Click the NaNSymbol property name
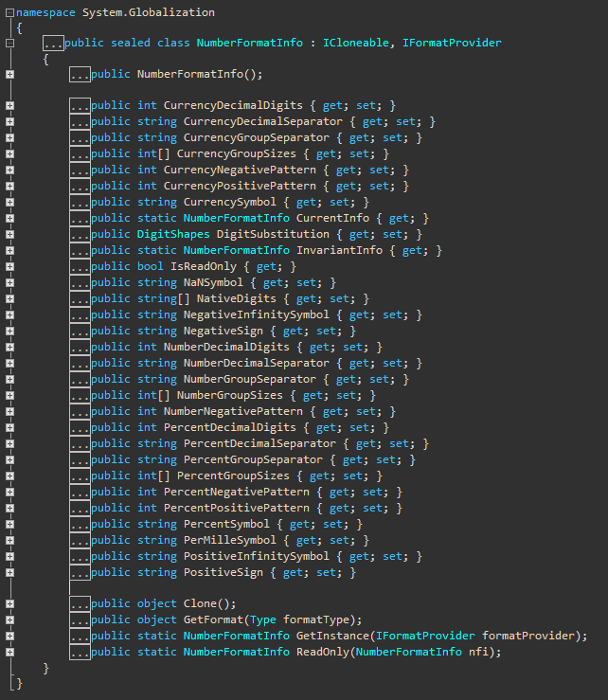608x700 pixels. (x=213, y=282)
